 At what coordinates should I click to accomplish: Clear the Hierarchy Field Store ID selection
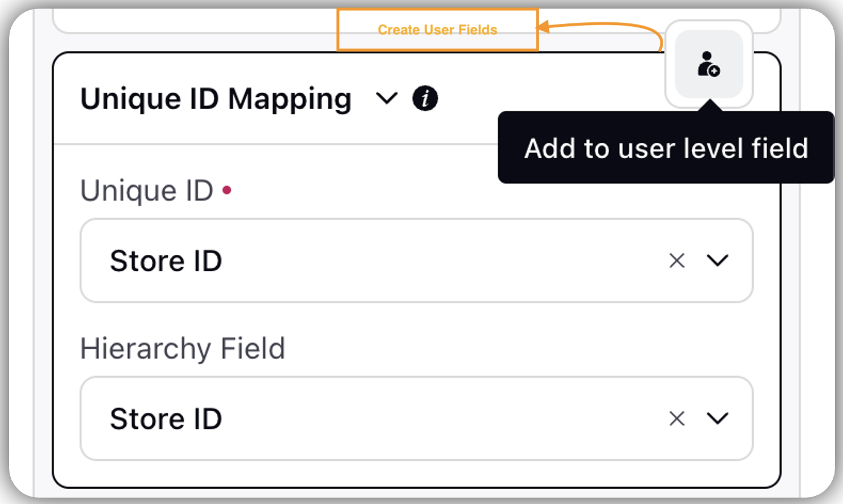click(x=677, y=419)
